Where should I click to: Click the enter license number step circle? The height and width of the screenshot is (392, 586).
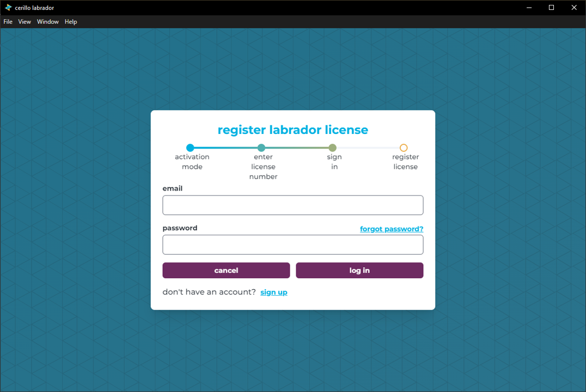coord(261,148)
